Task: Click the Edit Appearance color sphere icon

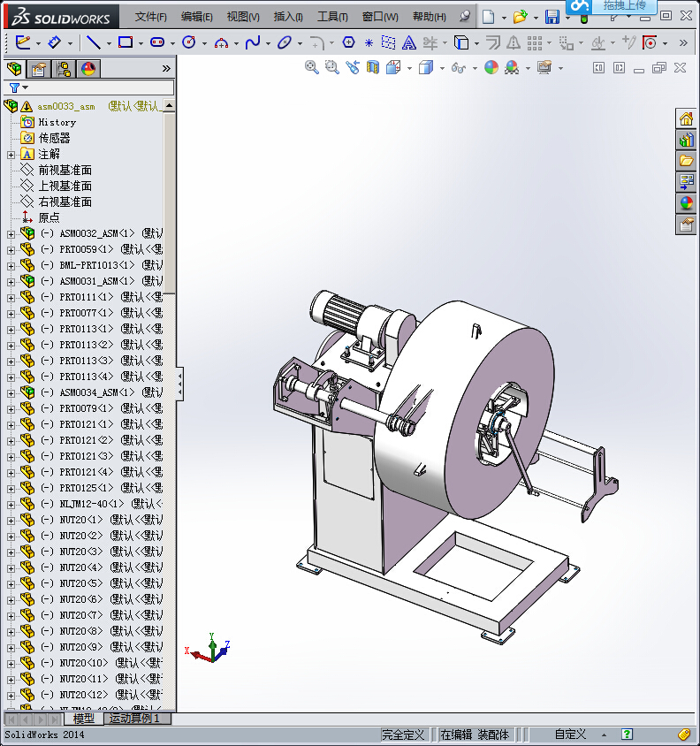Action: click(491, 67)
